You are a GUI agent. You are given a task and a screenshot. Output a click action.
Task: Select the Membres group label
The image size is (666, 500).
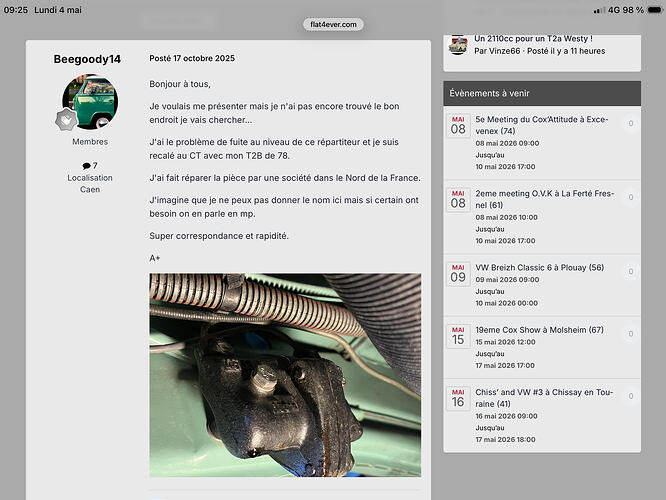[90, 142]
